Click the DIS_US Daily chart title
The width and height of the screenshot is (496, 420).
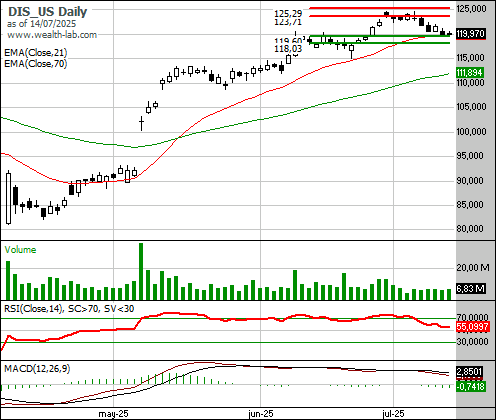(x=47, y=12)
